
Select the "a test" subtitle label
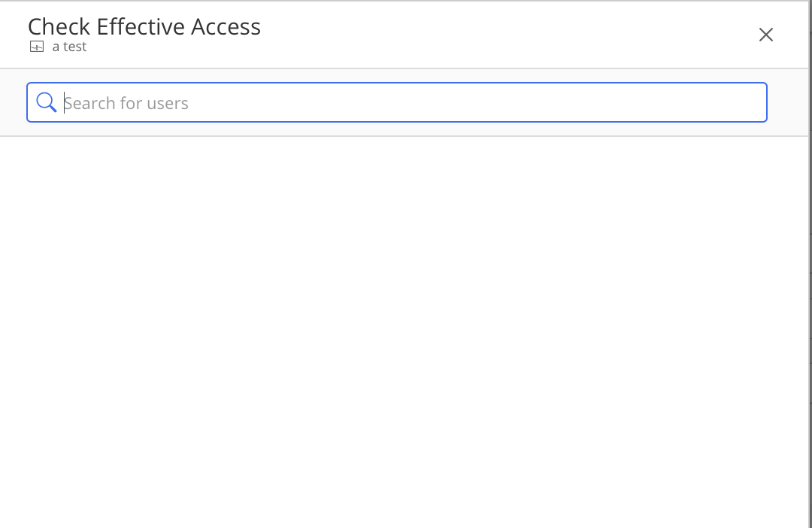click(x=69, y=47)
